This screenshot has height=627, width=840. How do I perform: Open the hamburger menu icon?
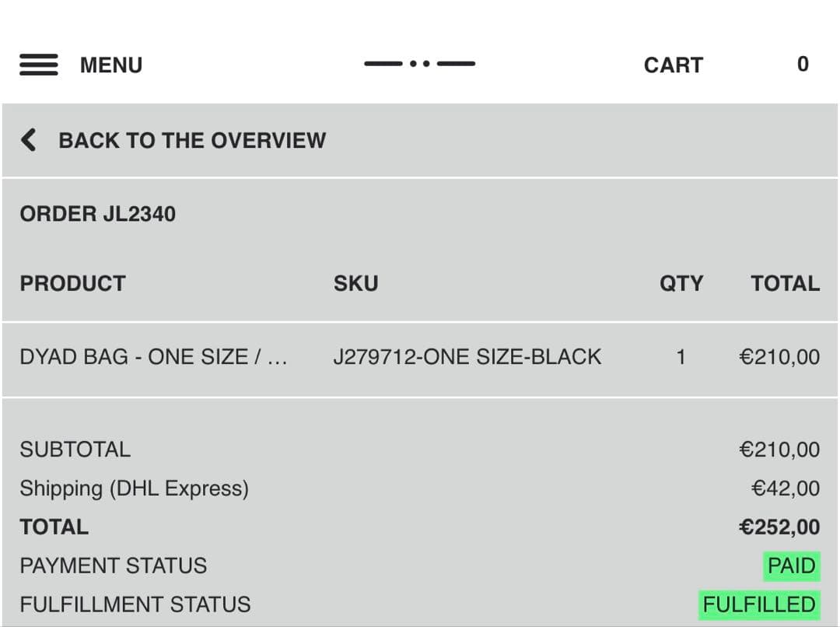39,65
